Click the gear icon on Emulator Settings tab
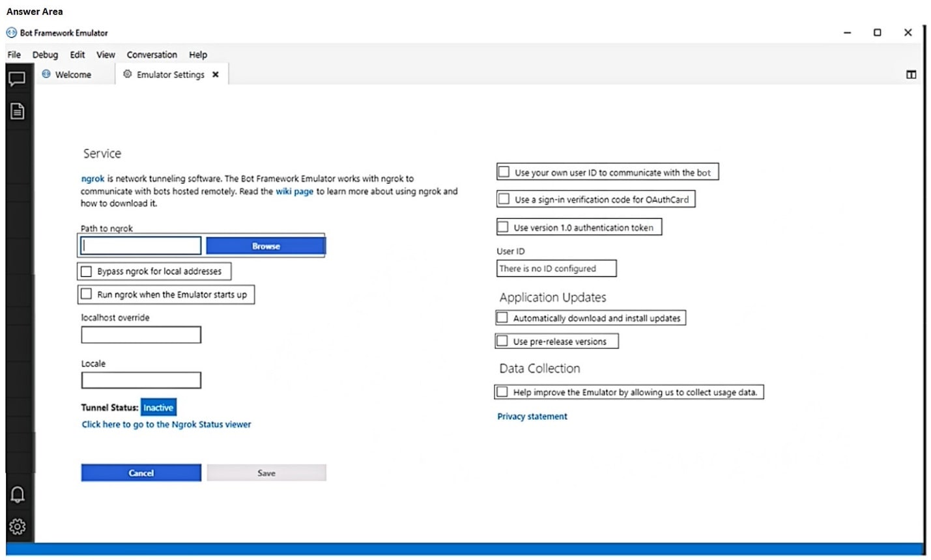Screen dimensions: 931x560 pos(126,74)
